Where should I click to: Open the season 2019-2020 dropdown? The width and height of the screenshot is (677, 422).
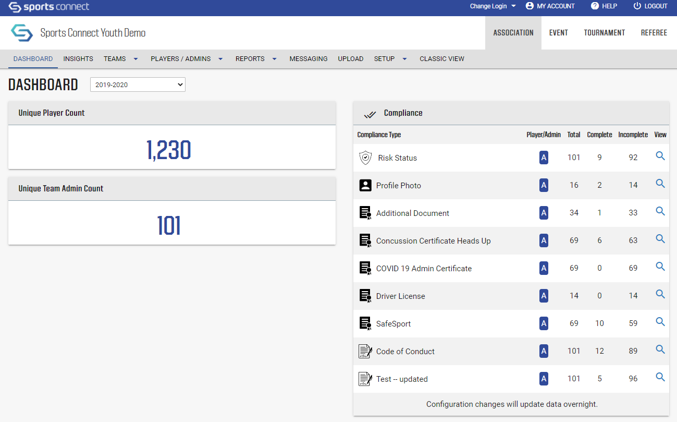138,85
